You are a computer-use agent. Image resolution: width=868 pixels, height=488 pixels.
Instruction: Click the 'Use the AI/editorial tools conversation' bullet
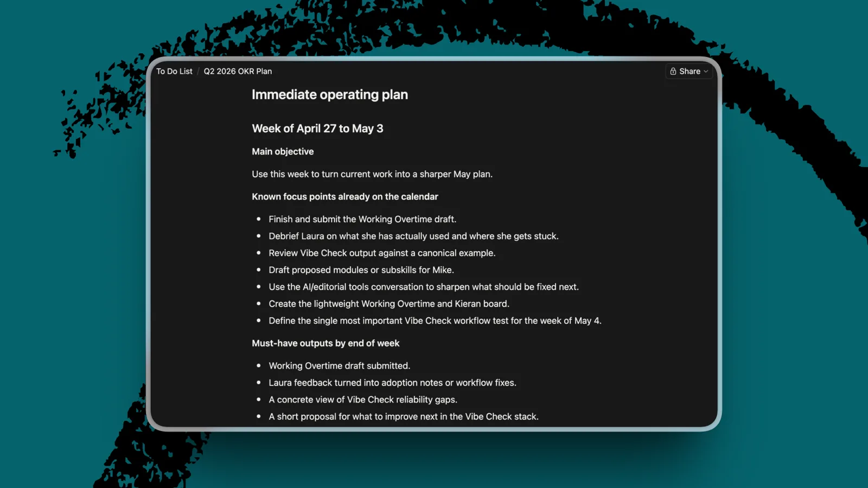[424, 287]
